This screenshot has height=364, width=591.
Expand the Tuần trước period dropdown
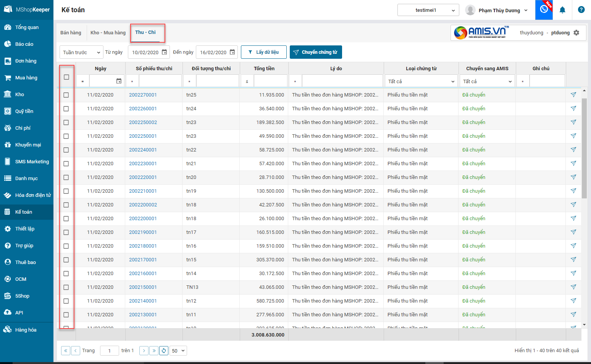click(81, 52)
